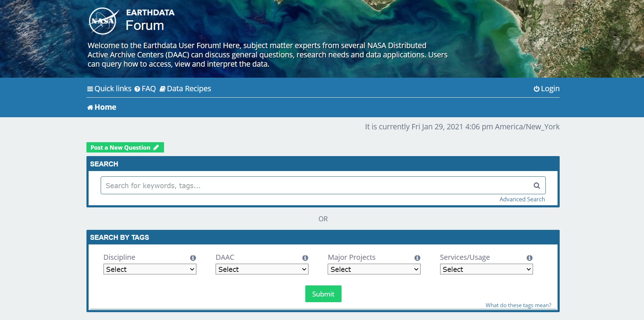Click the info icon beside Discipline

(193, 258)
